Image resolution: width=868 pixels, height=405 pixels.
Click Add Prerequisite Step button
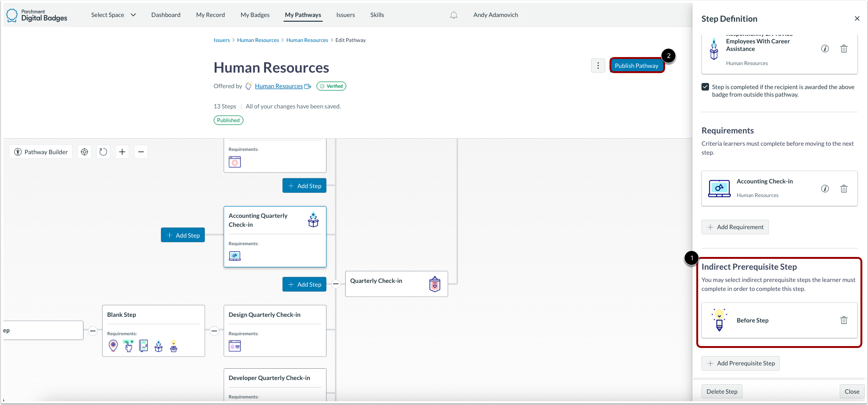(741, 363)
